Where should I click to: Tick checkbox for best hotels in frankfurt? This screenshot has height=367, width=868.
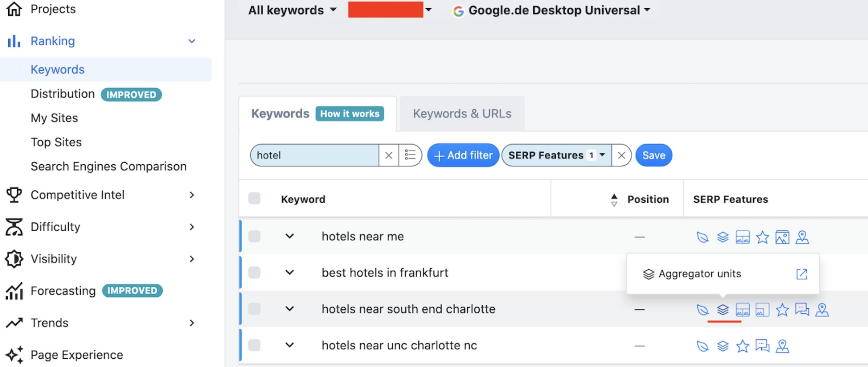click(254, 272)
